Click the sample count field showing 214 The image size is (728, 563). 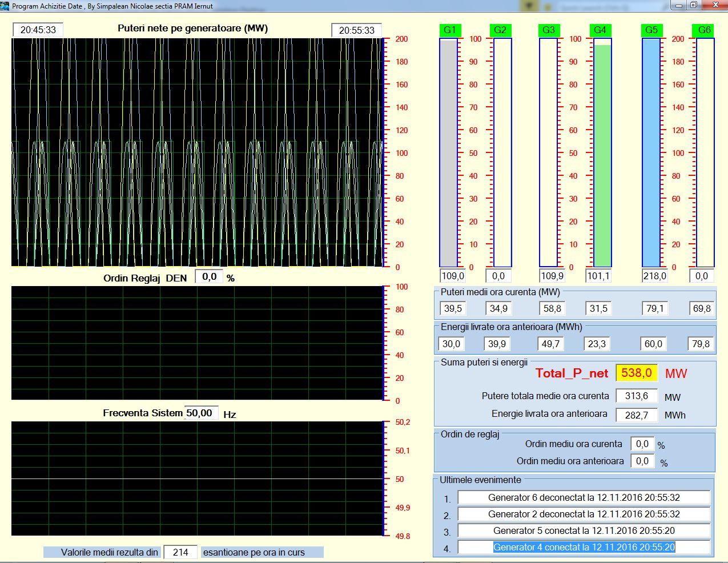pos(180,552)
